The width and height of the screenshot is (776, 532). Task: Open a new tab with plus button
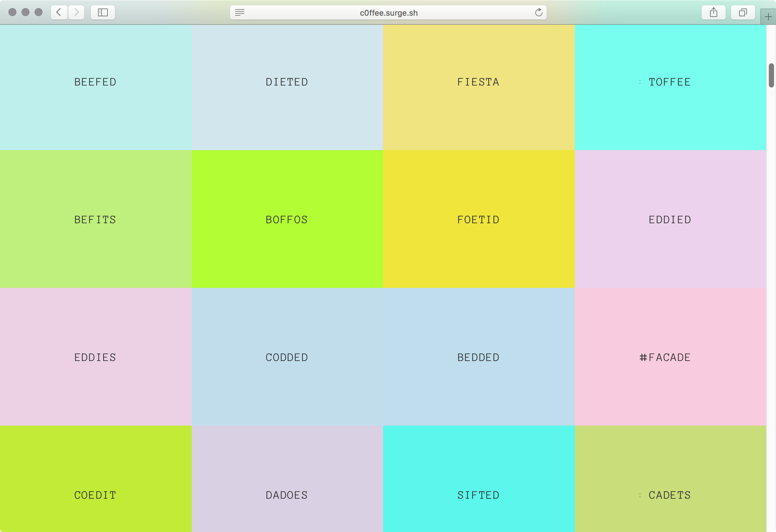768,17
